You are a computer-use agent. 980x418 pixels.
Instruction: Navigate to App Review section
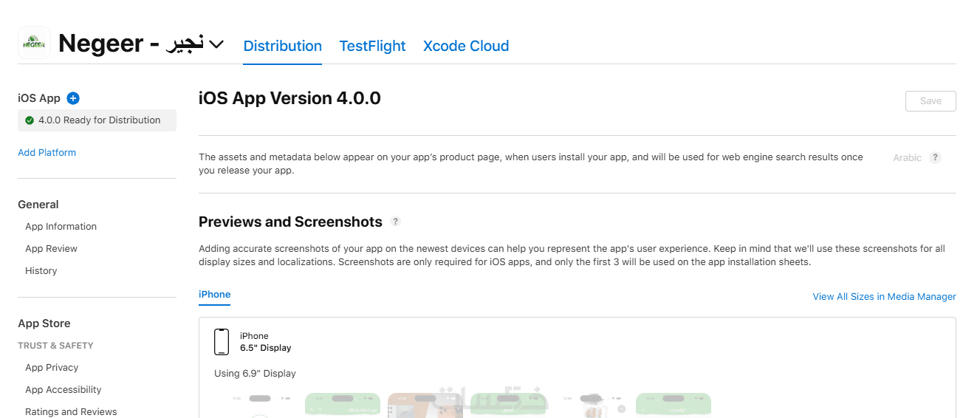tap(51, 249)
